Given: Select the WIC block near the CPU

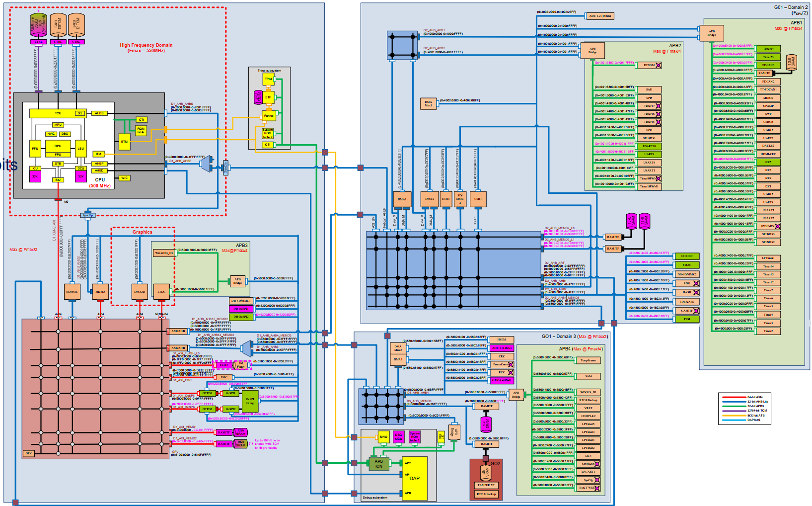Looking at the screenshot, I should (x=124, y=178).
